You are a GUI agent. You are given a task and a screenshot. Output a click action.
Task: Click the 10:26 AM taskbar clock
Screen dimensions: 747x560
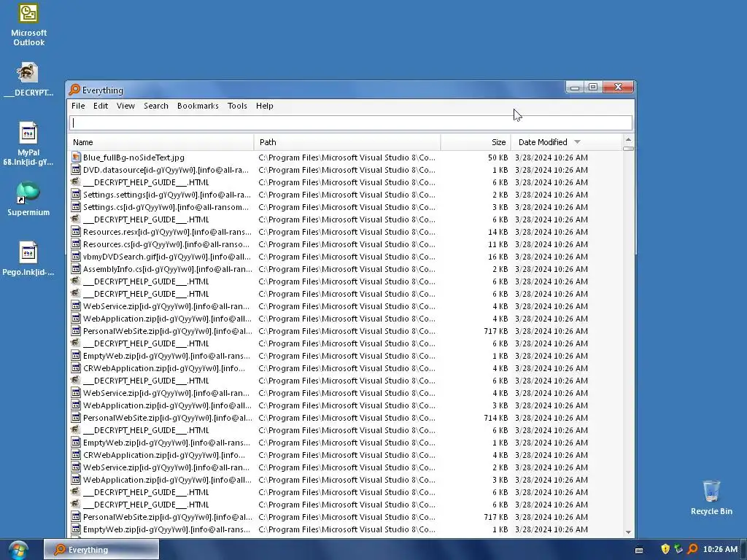point(720,549)
